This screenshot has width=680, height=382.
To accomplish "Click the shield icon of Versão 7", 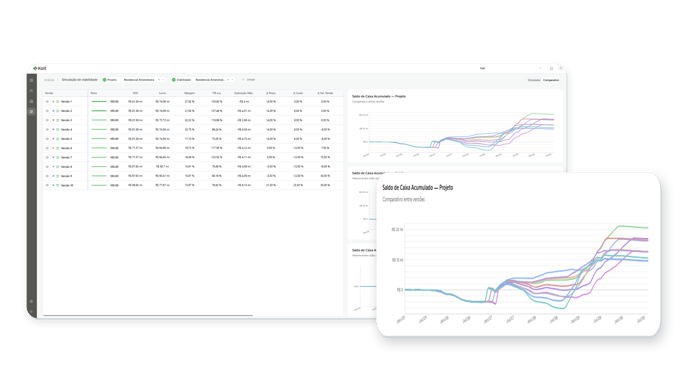I will pyautogui.click(x=58, y=157).
